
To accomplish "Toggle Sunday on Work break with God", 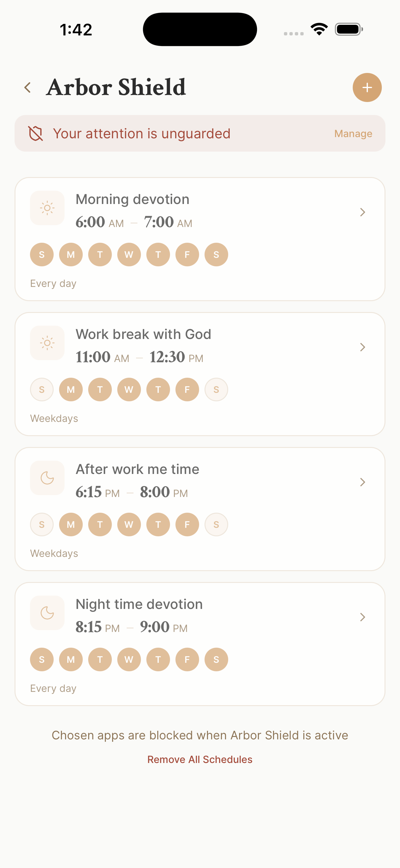I will pyautogui.click(x=42, y=390).
